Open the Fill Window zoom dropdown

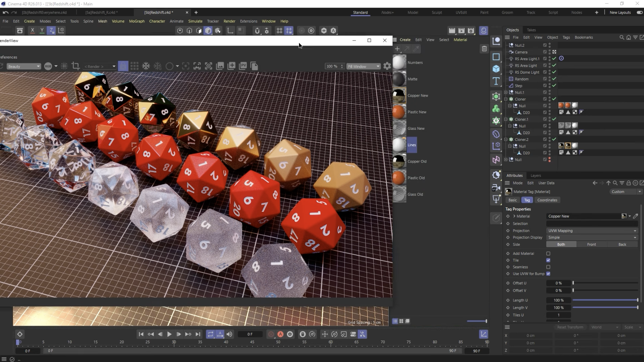coord(363,66)
